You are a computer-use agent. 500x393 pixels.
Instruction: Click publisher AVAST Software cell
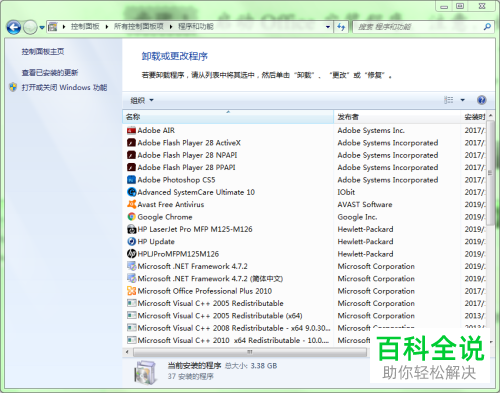(x=365, y=204)
